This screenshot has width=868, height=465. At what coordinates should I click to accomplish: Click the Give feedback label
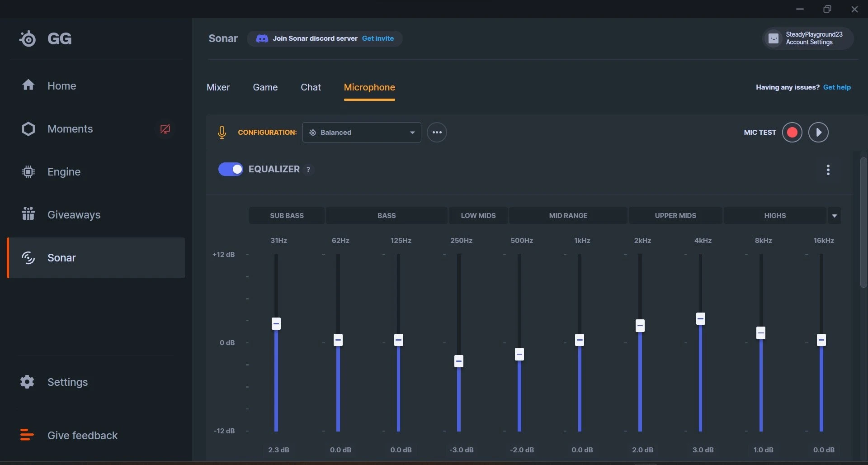click(x=83, y=435)
